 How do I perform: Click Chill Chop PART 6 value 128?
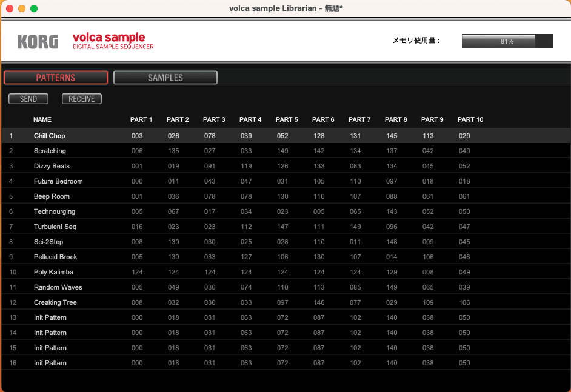(x=319, y=136)
